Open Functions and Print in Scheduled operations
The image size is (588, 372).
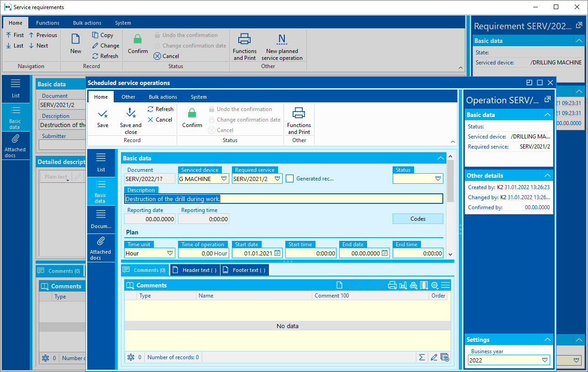[x=299, y=121]
